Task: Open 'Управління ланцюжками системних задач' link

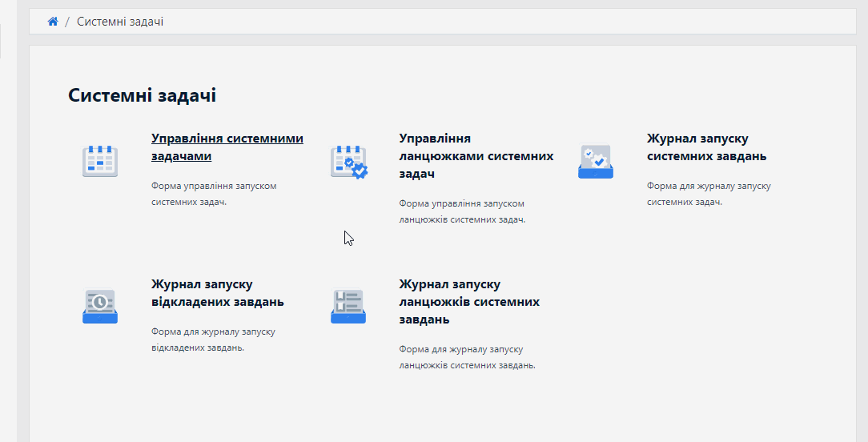Action: [476, 155]
